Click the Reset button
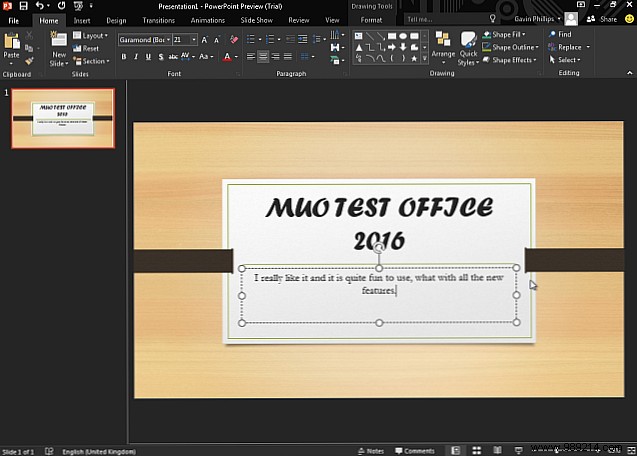 [86, 48]
